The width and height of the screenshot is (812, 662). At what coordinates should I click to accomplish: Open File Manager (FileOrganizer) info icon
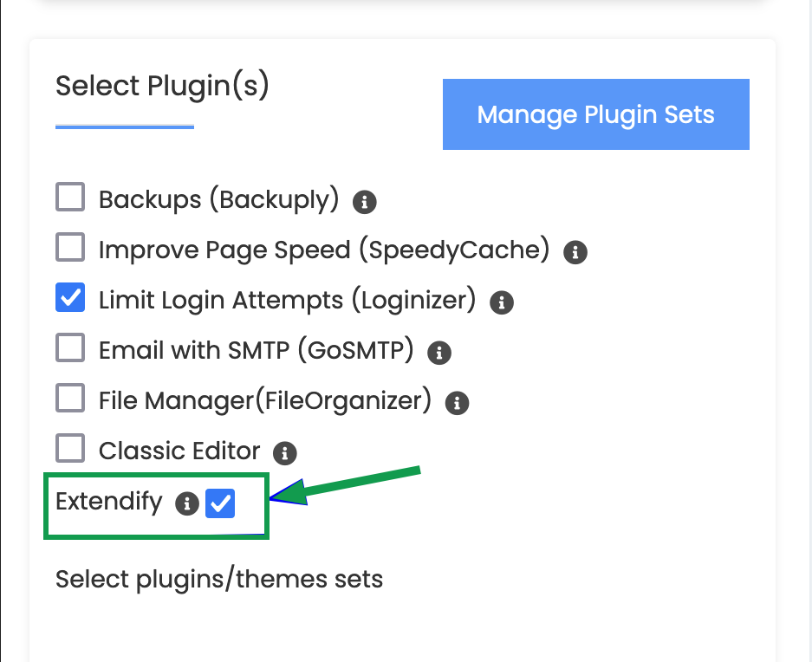(x=457, y=402)
